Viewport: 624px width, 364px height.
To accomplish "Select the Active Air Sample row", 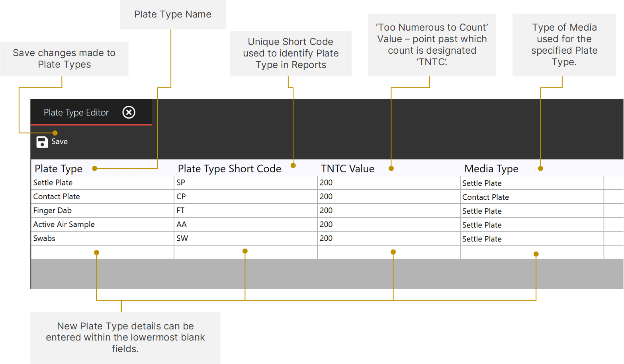I will (64, 224).
